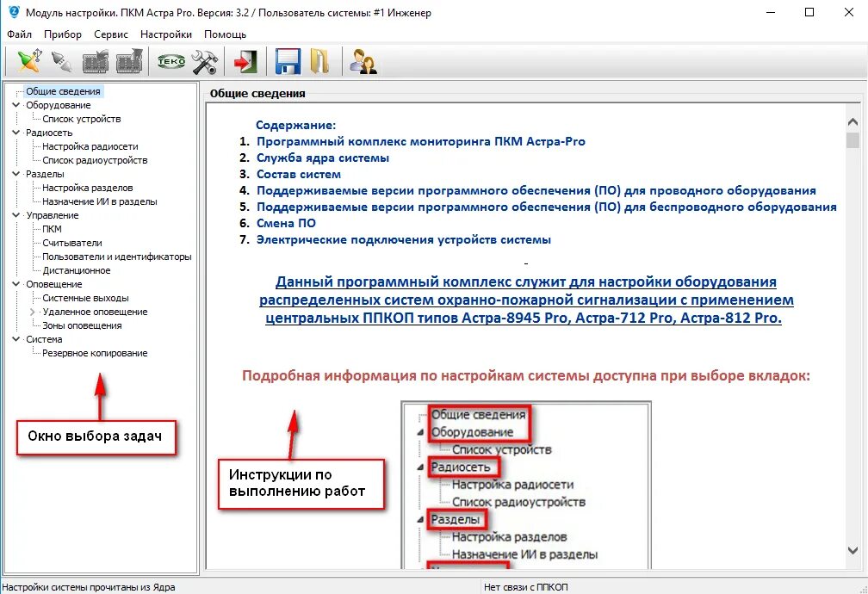Click the Разделы tree label
Screen dimensions: 868x594
point(45,174)
